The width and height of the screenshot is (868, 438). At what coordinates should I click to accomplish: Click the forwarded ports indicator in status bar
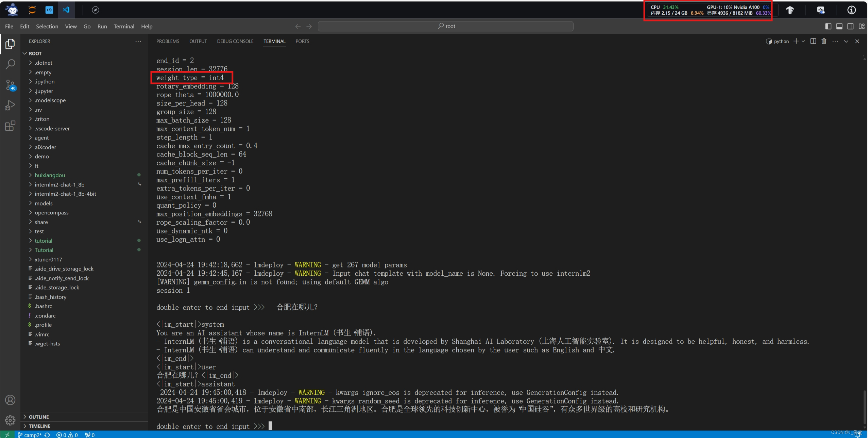point(90,435)
